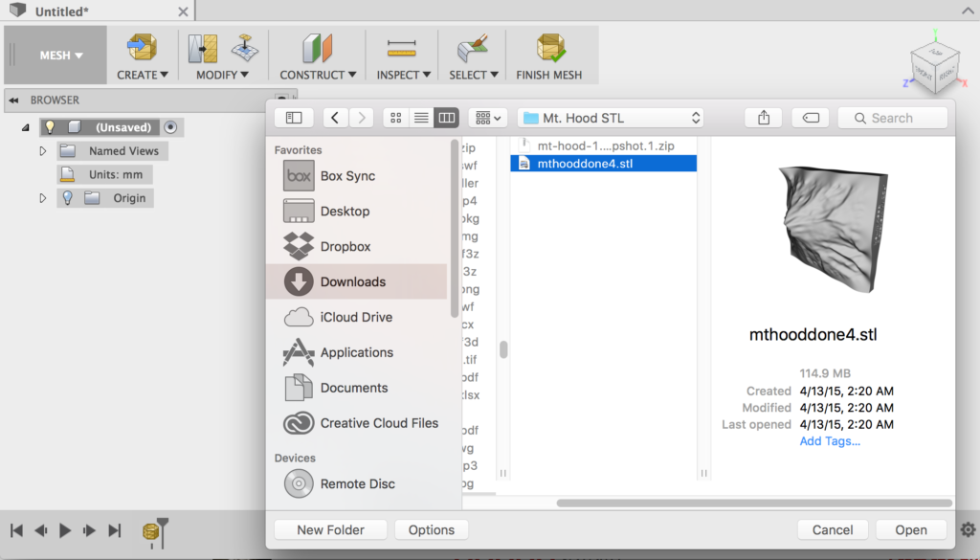
Task: Open the INSPECT dropdown menu
Action: (403, 75)
